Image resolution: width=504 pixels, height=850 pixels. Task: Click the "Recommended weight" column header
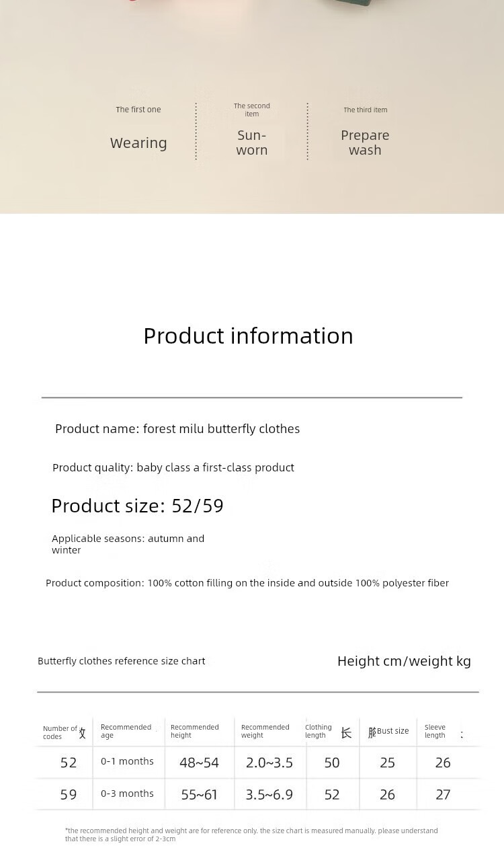tap(265, 731)
